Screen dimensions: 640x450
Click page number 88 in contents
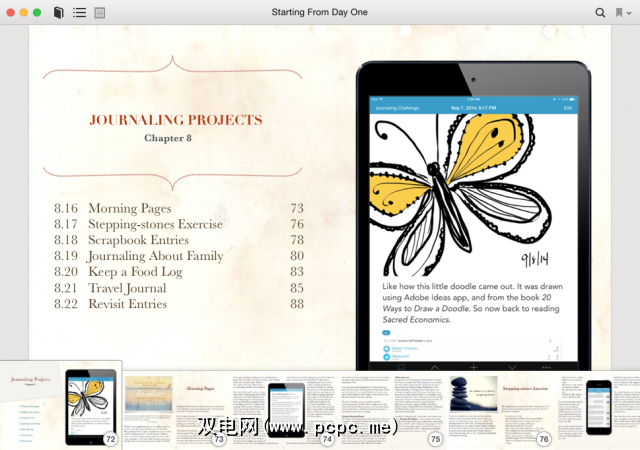tap(297, 304)
